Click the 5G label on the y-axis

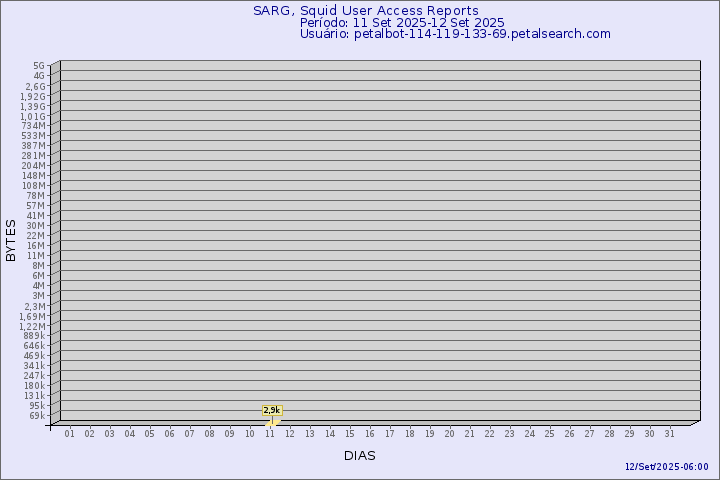[38, 66]
